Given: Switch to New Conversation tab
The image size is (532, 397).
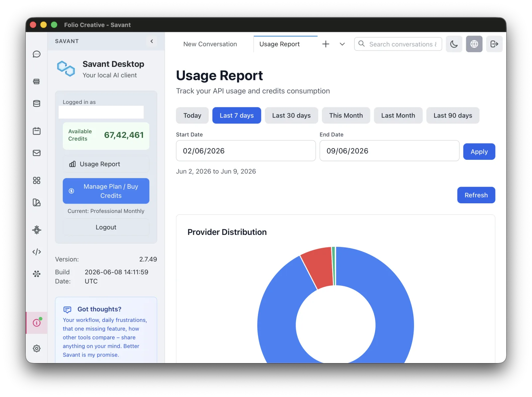Looking at the screenshot, I should click(210, 44).
